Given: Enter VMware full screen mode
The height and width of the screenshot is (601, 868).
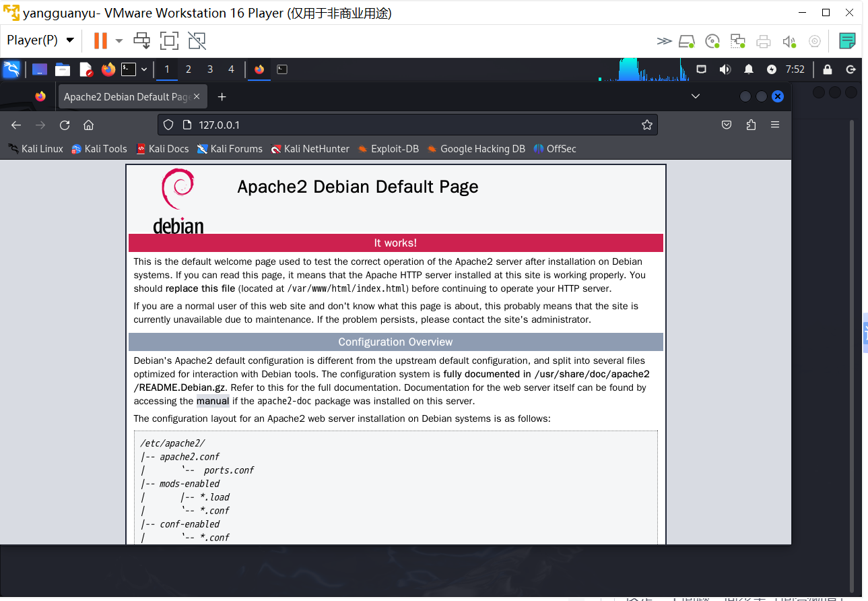Looking at the screenshot, I should click(169, 40).
